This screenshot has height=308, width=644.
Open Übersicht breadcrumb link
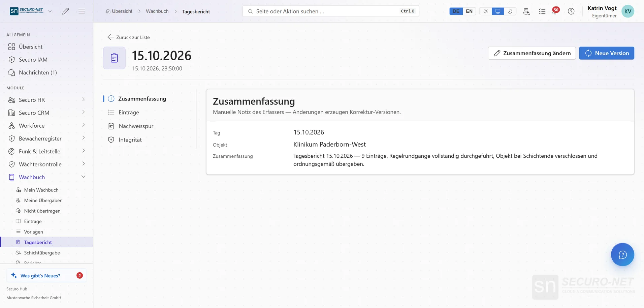119,11
